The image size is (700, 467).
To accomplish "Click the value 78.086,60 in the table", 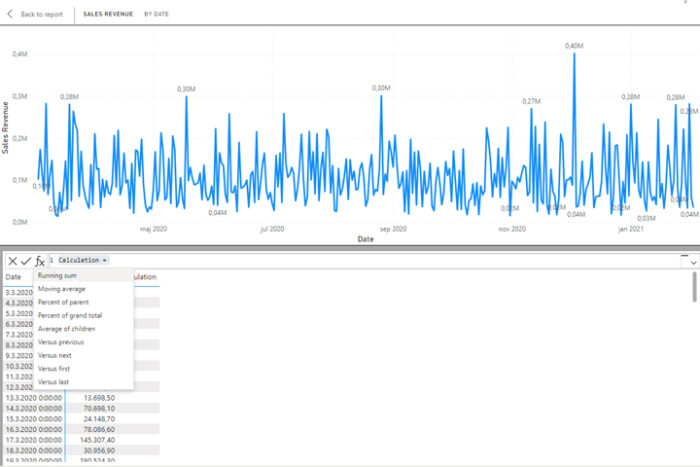I will click(x=99, y=429).
